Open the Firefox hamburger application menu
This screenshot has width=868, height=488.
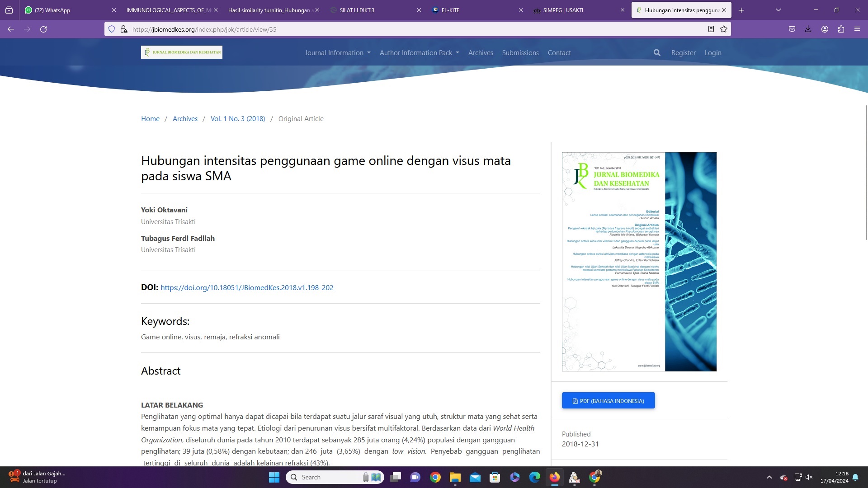tap(857, 29)
